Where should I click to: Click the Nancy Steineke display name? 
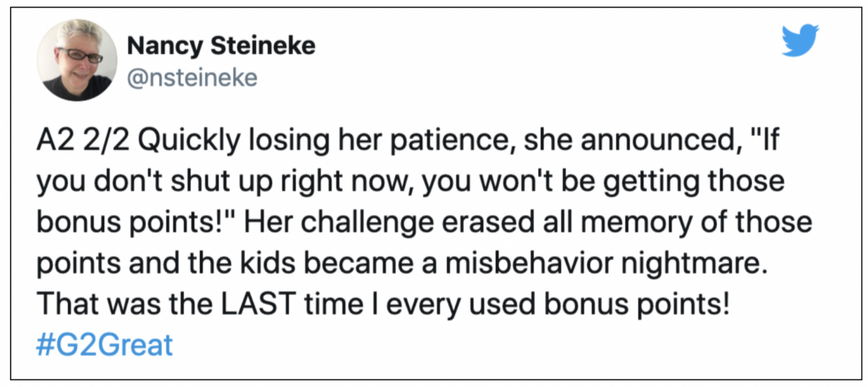pos(221,46)
